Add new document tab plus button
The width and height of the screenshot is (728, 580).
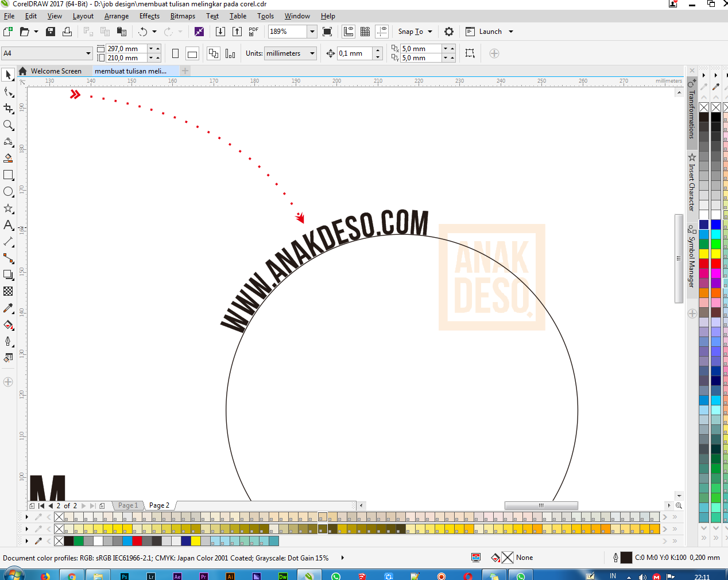pos(185,71)
